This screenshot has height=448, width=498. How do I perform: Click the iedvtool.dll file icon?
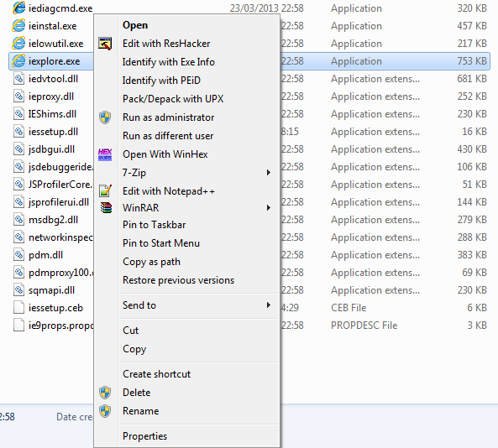pyautogui.click(x=18, y=78)
